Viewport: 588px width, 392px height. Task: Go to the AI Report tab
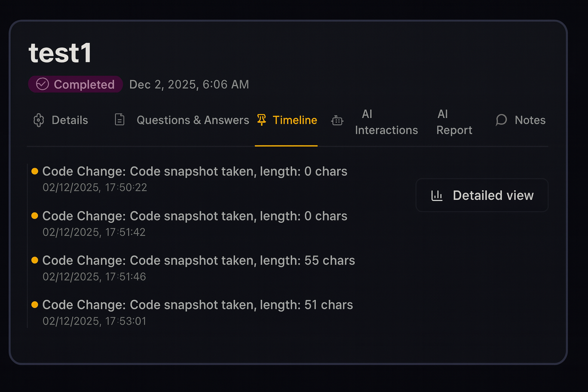click(454, 122)
